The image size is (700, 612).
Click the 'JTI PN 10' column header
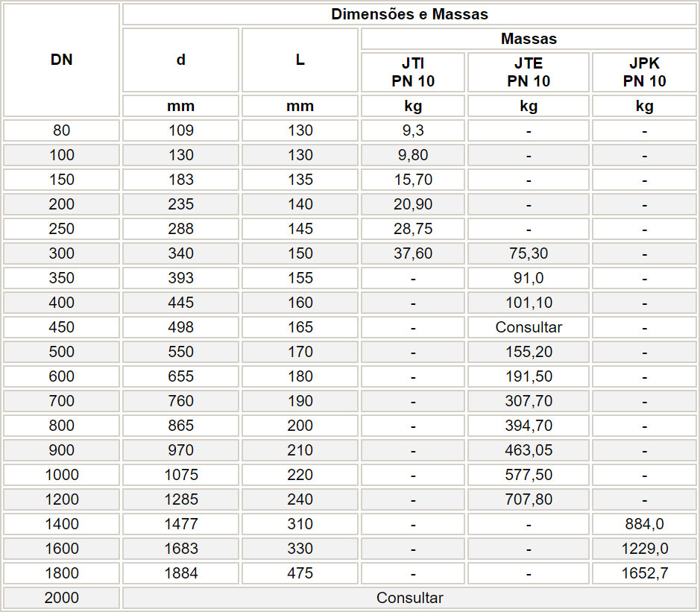pos(413,72)
